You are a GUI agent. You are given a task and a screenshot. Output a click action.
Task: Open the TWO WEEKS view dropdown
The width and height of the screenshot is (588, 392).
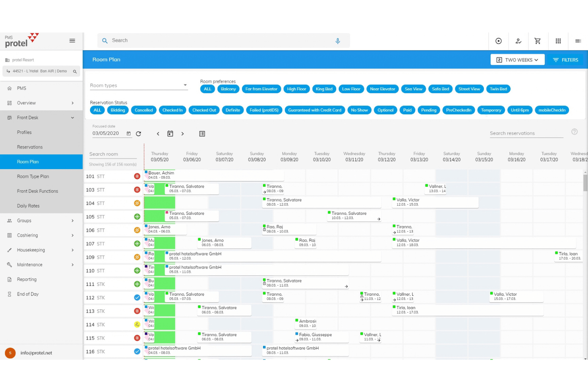click(x=517, y=60)
